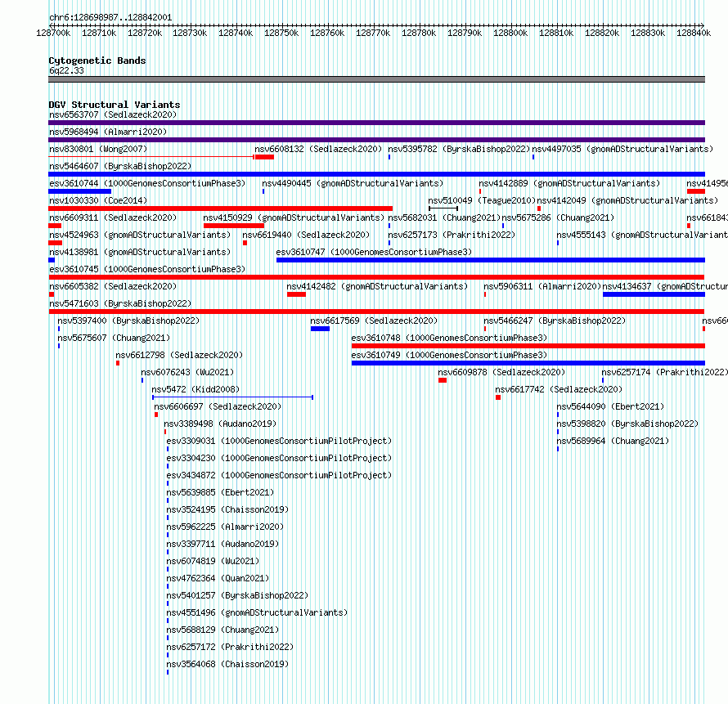Select the blue esv3610744 variant bar
Screen dimensions: 728x704
[80, 191]
